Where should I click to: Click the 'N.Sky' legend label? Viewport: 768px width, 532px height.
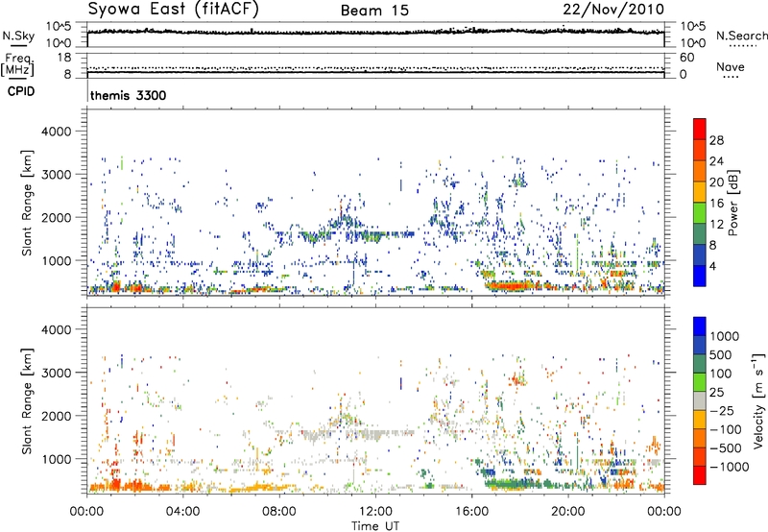tap(18, 36)
